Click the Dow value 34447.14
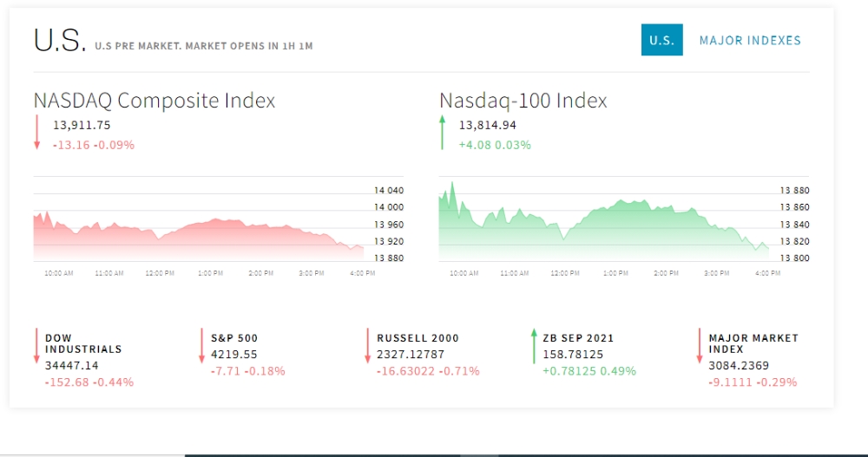 click(71, 366)
